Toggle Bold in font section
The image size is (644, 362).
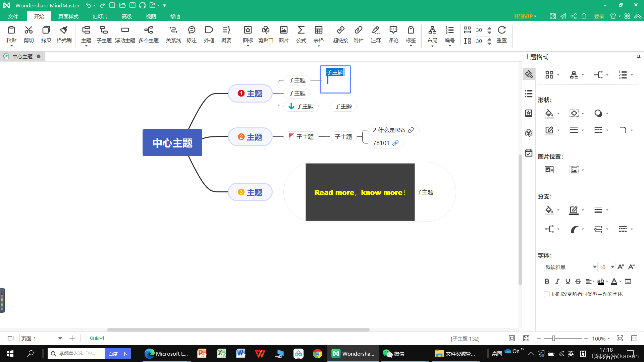(547, 281)
